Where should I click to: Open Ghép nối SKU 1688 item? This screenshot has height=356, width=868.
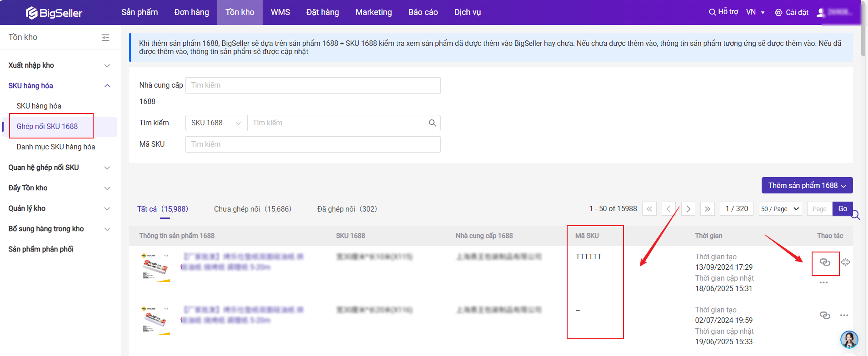tap(47, 127)
